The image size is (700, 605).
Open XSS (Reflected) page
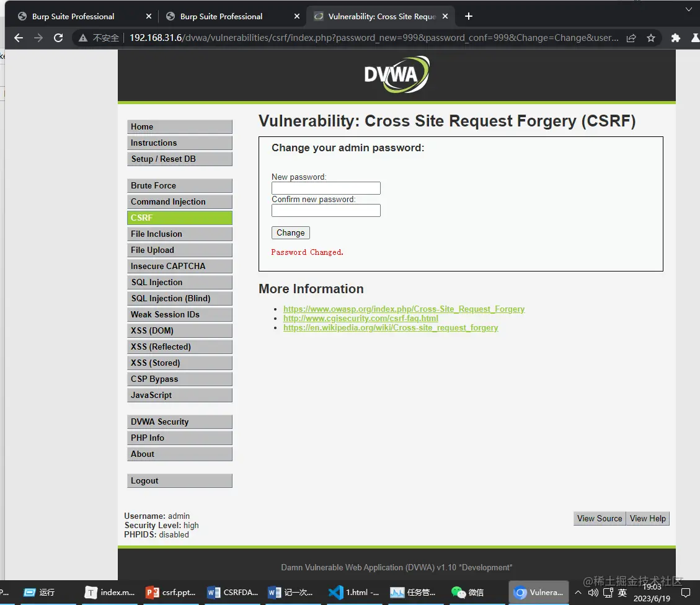(179, 347)
